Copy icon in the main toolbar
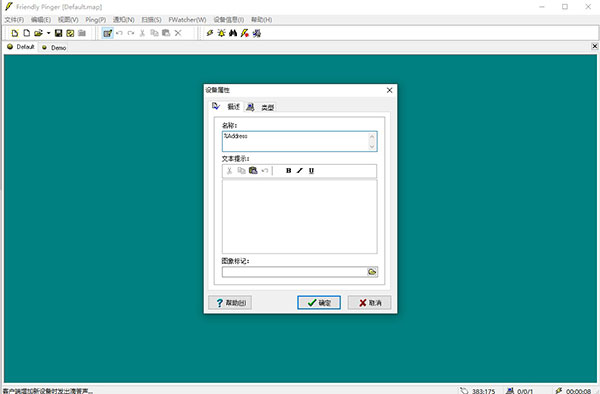Viewport: 600px width, 394px height. [154, 33]
